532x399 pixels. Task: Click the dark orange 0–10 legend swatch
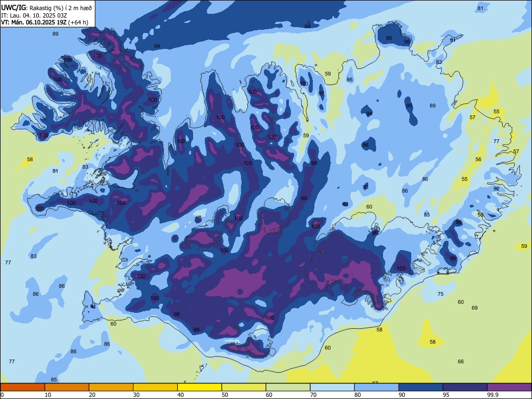coord(22,387)
